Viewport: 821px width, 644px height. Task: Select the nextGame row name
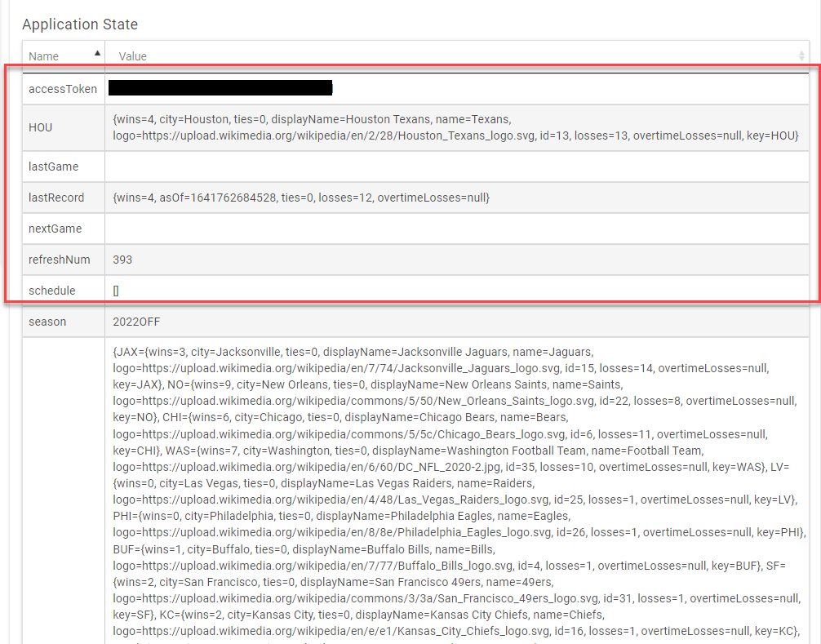click(55, 229)
